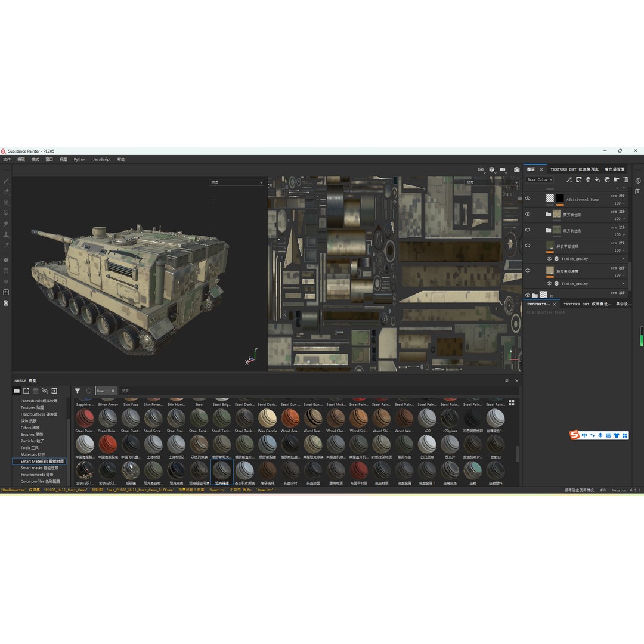Remove the Smar… filter tag in shelf

point(113,391)
